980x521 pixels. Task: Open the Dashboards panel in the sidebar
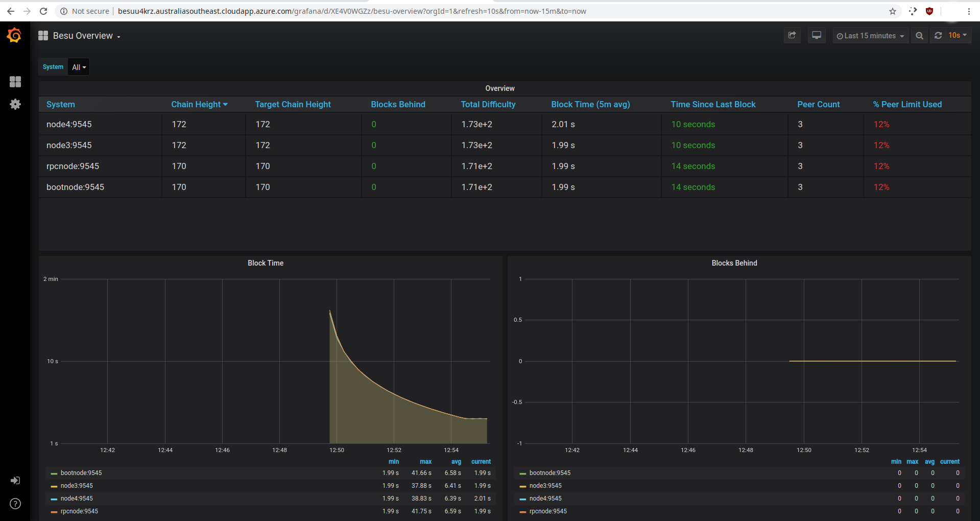click(x=15, y=82)
